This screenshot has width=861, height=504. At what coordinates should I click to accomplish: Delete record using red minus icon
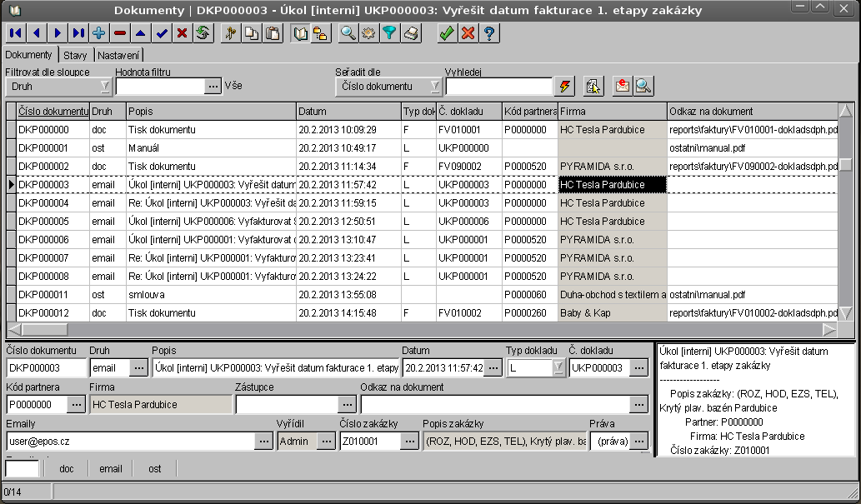pyautogui.click(x=120, y=33)
